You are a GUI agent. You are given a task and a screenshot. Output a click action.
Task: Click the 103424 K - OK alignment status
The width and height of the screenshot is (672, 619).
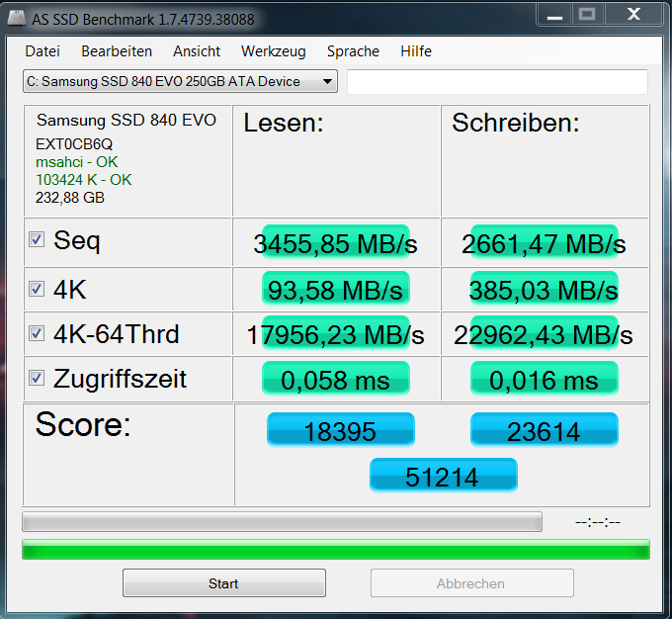[x=84, y=180]
